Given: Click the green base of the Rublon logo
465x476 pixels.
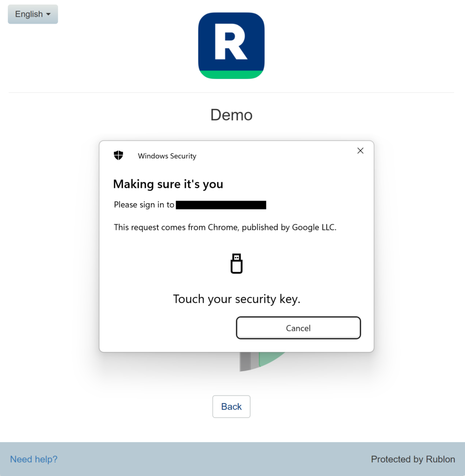Looking at the screenshot, I should click(231, 73).
